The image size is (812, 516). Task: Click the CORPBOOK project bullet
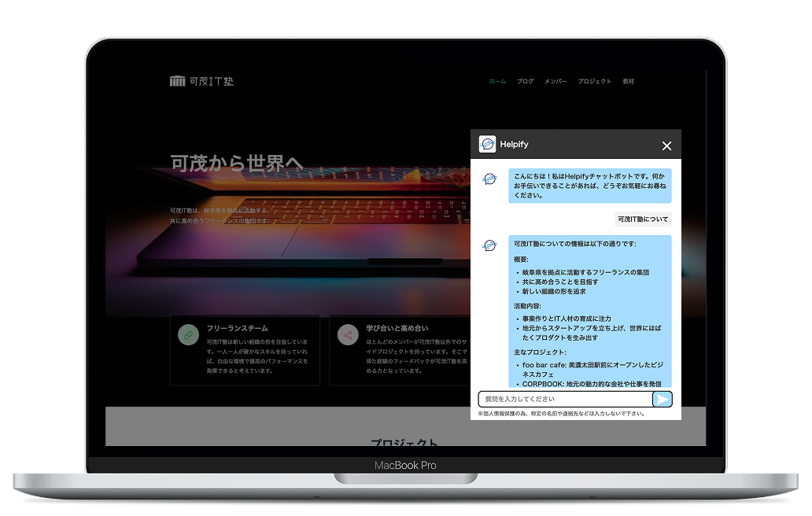(x=592, y=384)
